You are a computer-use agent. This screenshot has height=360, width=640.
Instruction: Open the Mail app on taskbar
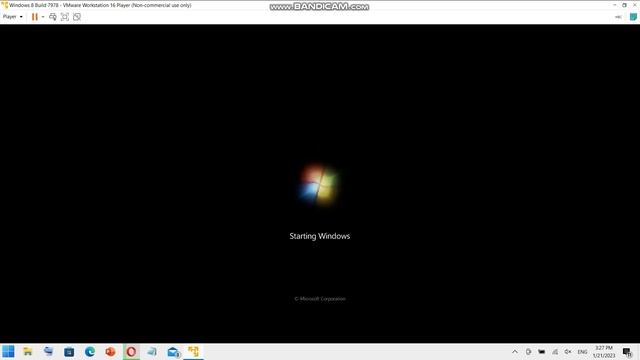[x=173, y=351]
